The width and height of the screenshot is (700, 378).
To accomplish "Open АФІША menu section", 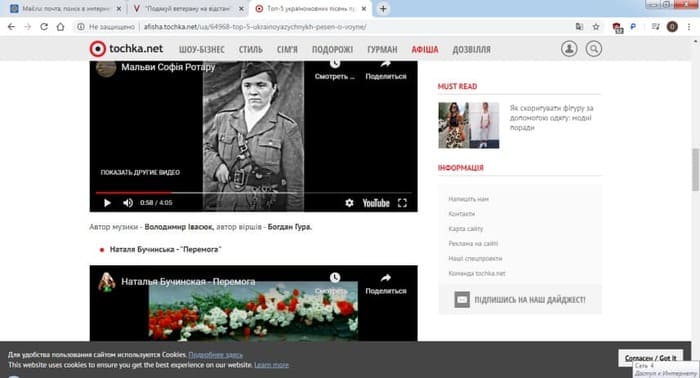I will point(425,50).
